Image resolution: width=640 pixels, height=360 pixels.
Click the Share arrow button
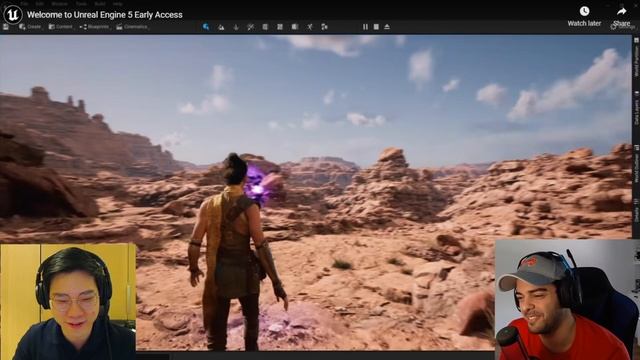click(x=621, y=11)
